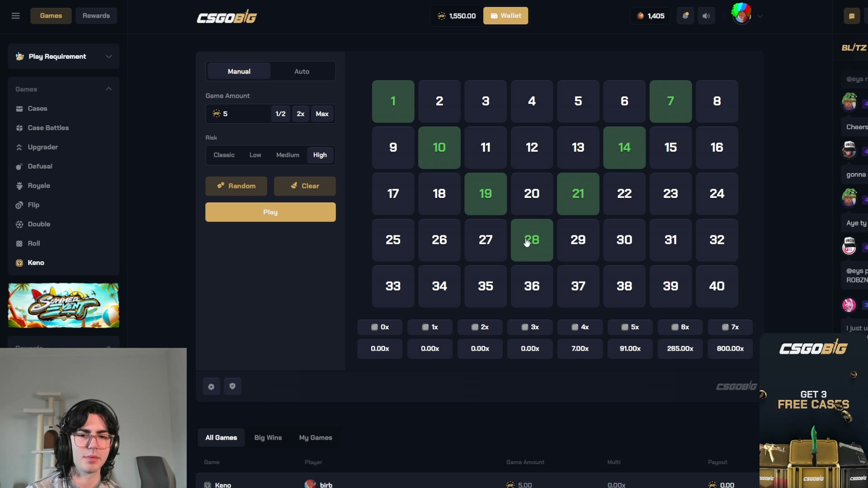Click the 4x hits multiplier box
Image resolution: width=868 pixels, height=488 pixels.
click(580, 327)
